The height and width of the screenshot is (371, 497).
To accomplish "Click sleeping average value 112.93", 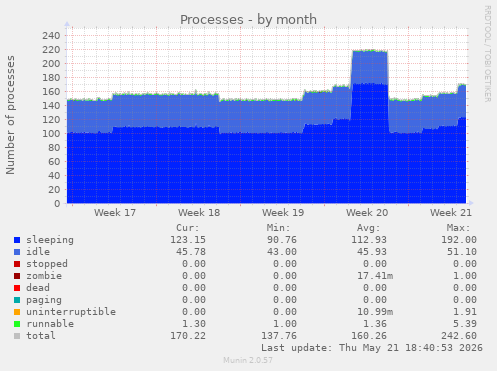I will [369, 240].
